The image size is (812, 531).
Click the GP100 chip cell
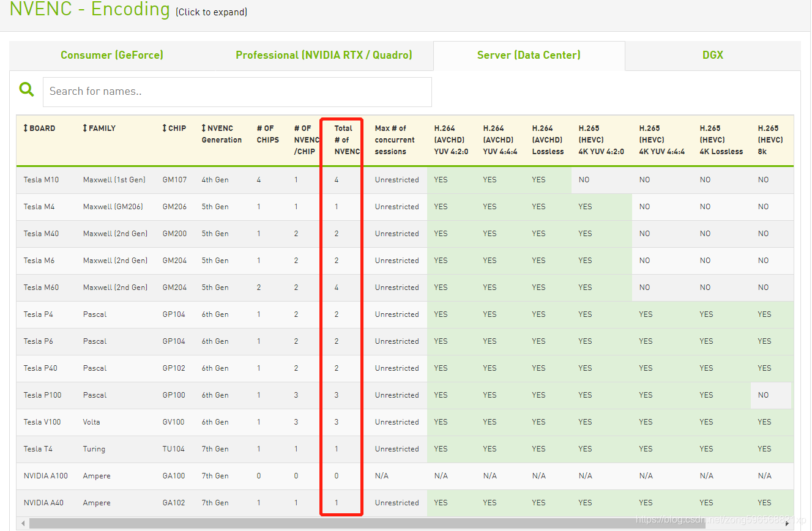pyautogui.click(x=174, y=395)
